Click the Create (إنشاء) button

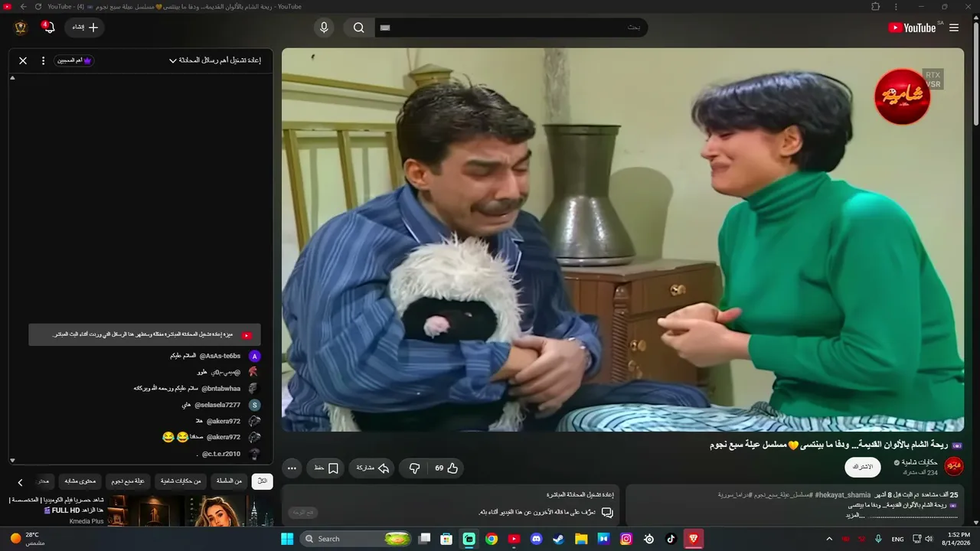point(85,28)
